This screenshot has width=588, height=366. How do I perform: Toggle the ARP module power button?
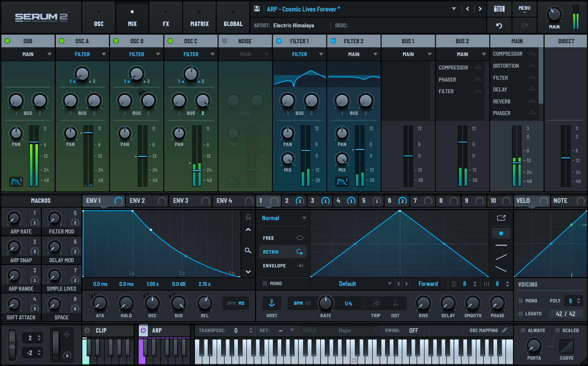(143, 330)
